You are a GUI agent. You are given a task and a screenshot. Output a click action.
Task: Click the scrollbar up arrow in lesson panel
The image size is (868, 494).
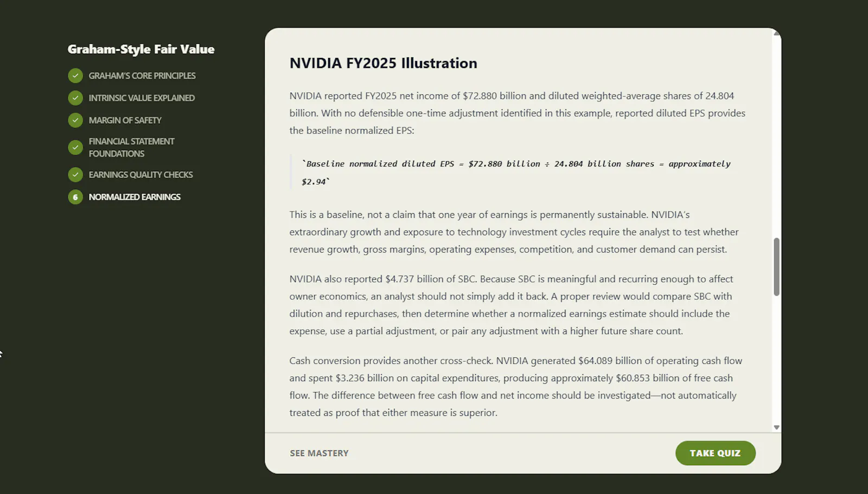click(776, 34)
